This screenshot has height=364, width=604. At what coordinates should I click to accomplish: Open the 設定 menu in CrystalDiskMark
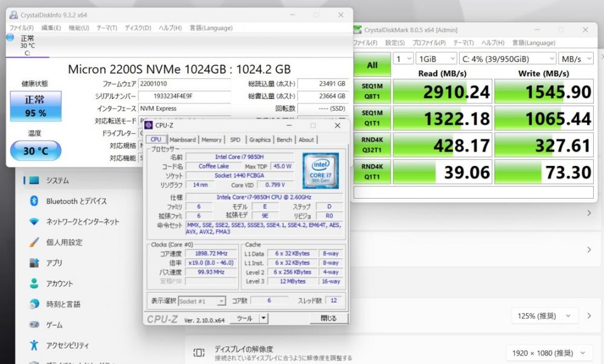coord(395,43)
